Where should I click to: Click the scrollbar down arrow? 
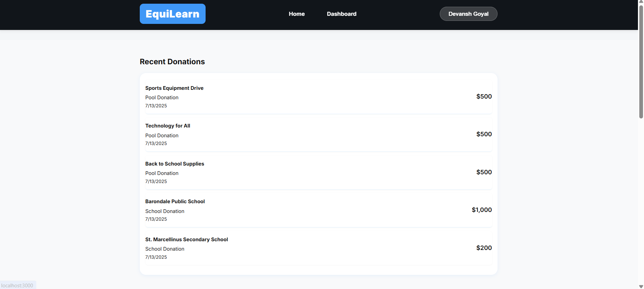pos(641,286)
